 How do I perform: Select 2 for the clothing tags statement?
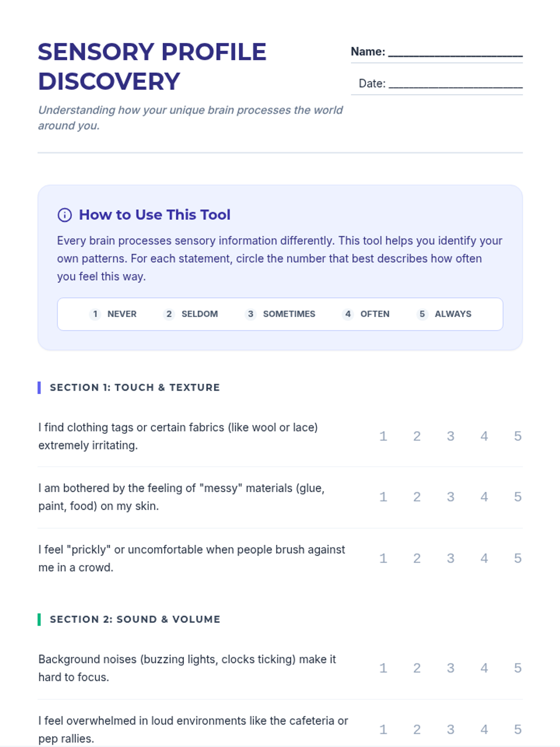pyautogui.click(x=417, y=436)
